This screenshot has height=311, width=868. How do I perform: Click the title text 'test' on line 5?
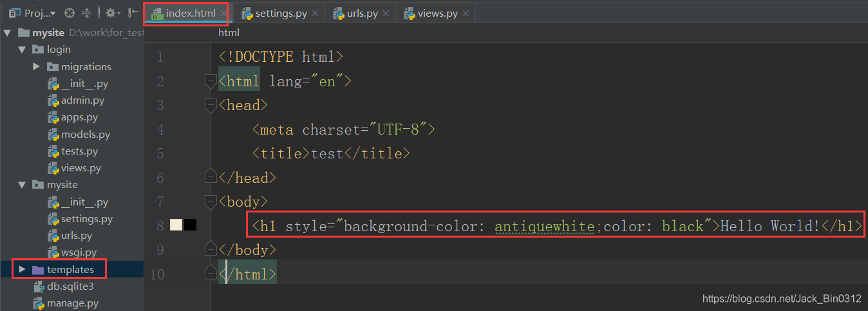point(327,153)
